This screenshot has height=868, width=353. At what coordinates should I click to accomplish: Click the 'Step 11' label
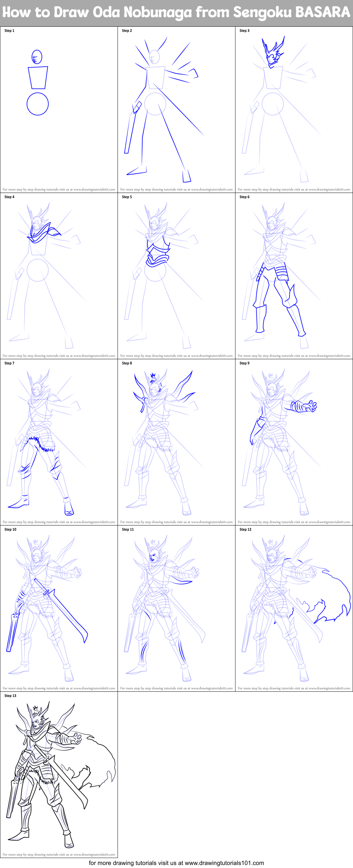128,529
